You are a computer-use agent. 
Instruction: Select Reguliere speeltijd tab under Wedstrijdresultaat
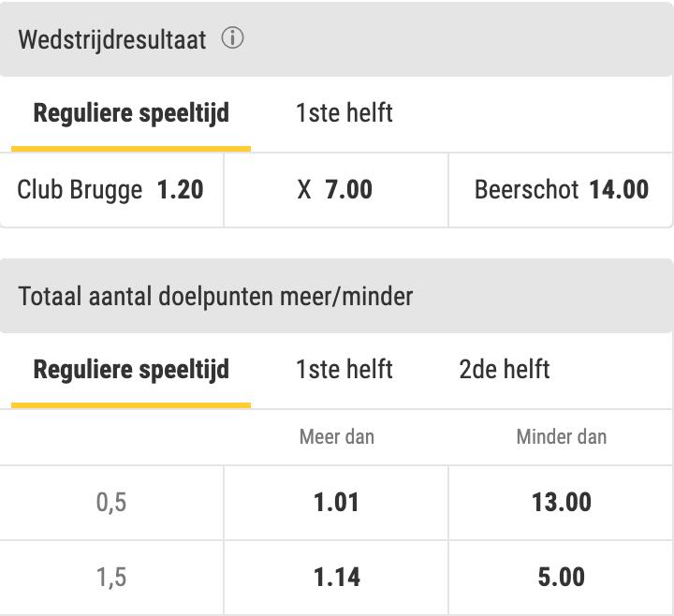[131, 113]
